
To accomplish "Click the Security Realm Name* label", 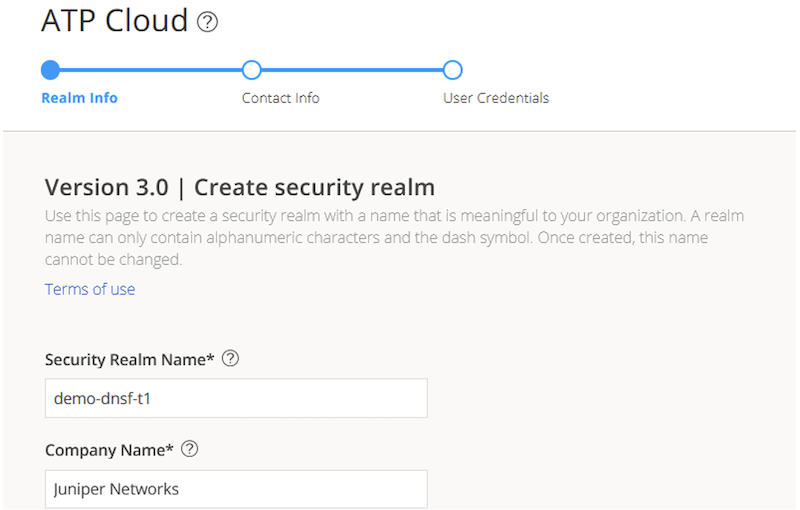I will pos(130,360).
